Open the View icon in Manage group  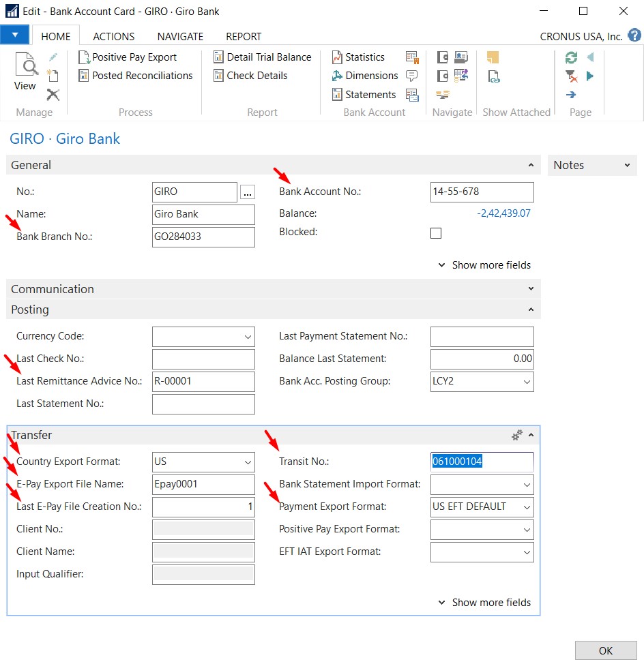(25, 70)
